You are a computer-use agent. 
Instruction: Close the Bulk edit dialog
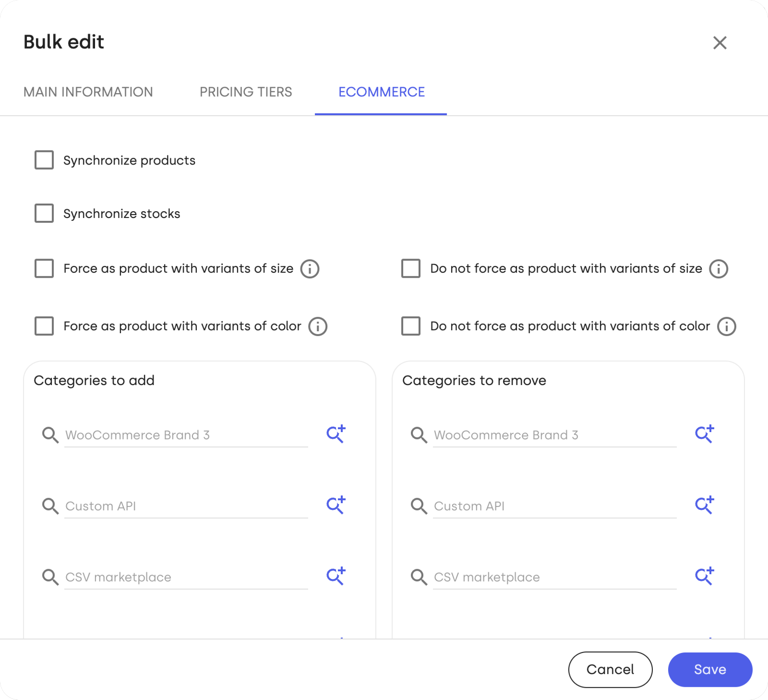tap(720, 43)
